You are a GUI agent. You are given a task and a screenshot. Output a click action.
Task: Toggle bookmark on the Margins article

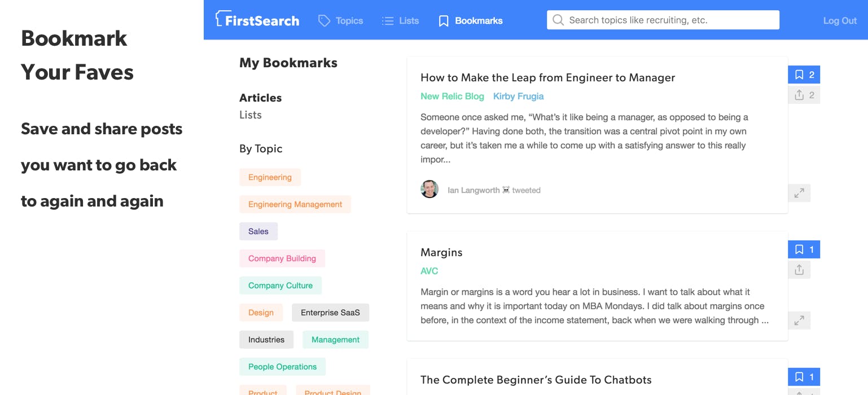[804, 249]
